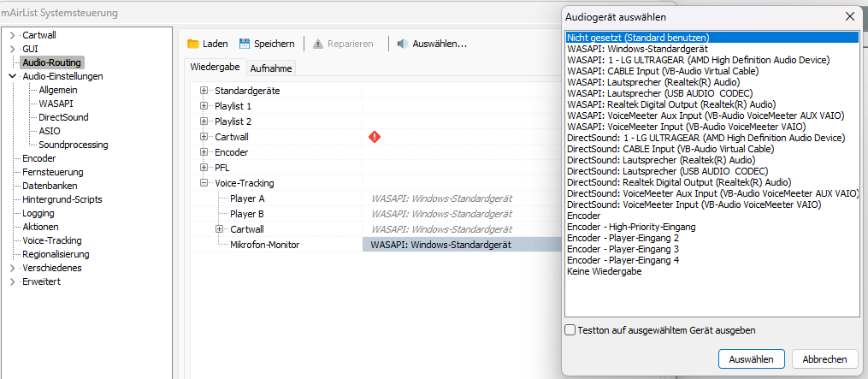Expand the Standardgeräte routing node
868x379 pixels.
click(x=204, y=91)
